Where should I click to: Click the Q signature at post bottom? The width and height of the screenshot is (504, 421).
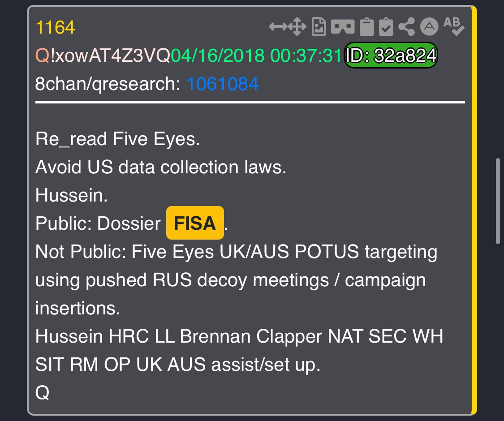pyautogui.click(x=43, y=393)
